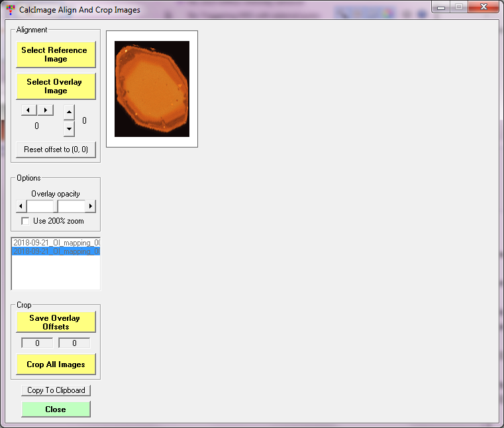Select the highlighted second list entry
504x428 pixels.
tap(56, 251)
